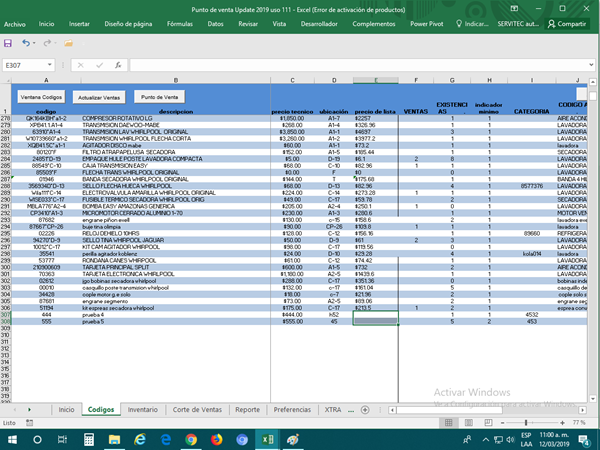Image resolution: width=600 pixels, height=450 pixels.
Task: Click the Ventana Codigos button
Action: click(40, 97)
